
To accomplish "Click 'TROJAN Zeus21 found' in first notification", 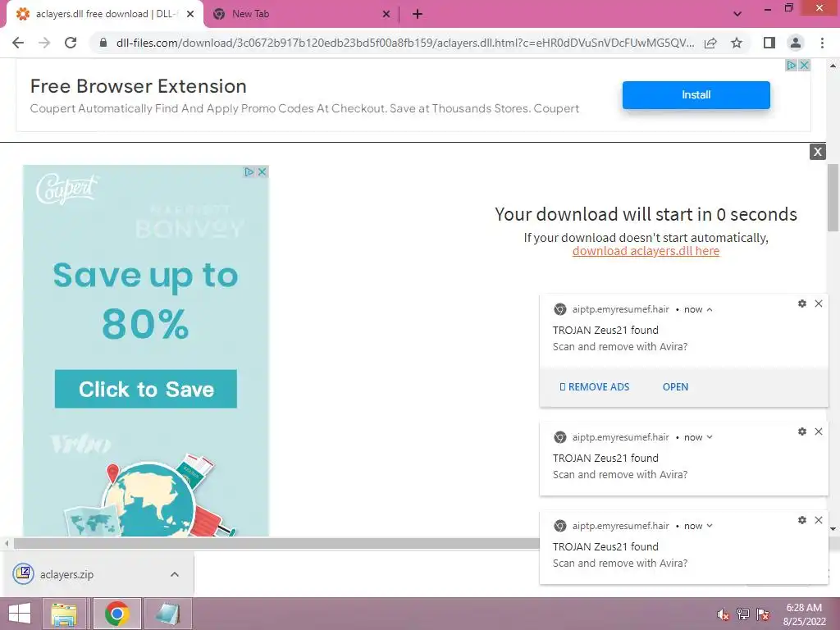I will pos(605,330).
